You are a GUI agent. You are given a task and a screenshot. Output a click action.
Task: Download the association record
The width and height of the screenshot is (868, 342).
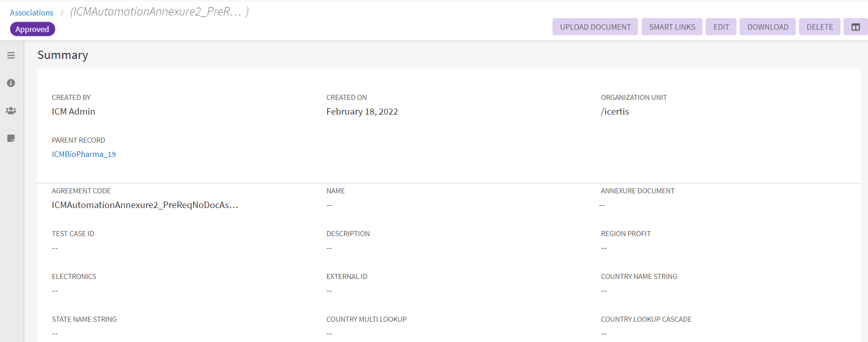coord(767,27)
